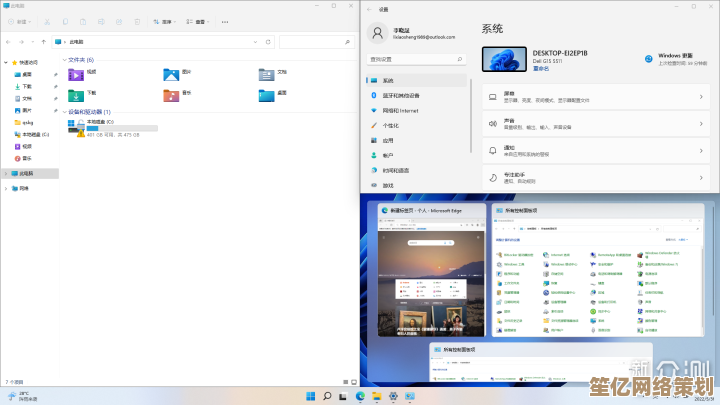The width and height of the screenshot is (720, 405).
Task: Click the 重命名 (Rename) link under device name
Action: click(540, 68)
